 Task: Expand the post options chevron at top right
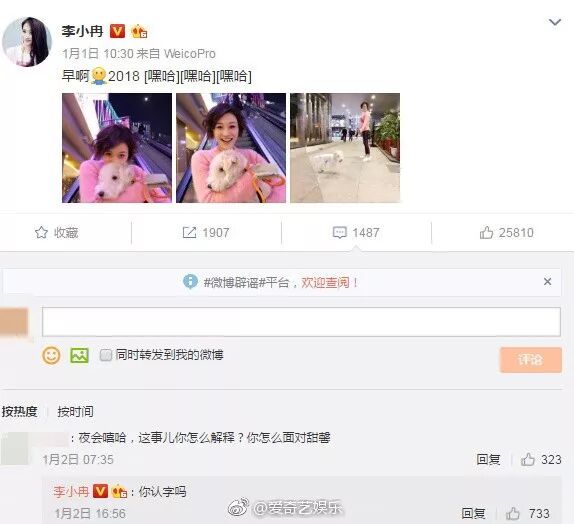pyautogui.click(x=555, y=22)
